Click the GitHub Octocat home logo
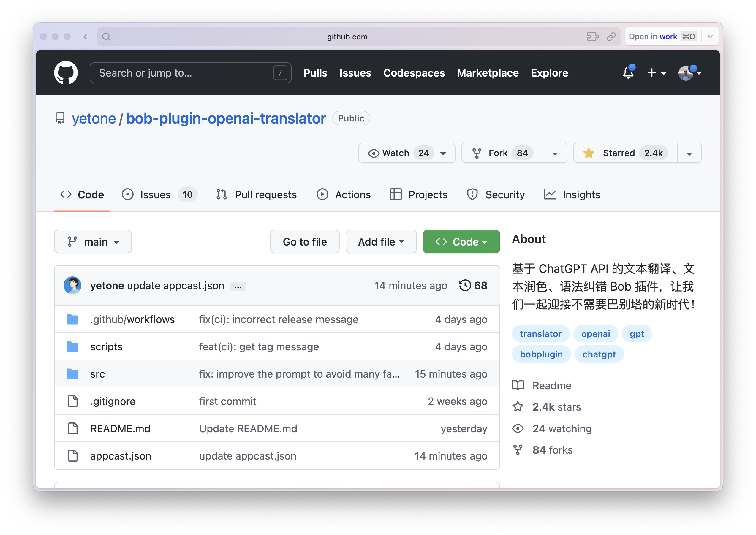The height and width of the screenshot is (535, 756). pyautogui.click(x=66, y=72)
